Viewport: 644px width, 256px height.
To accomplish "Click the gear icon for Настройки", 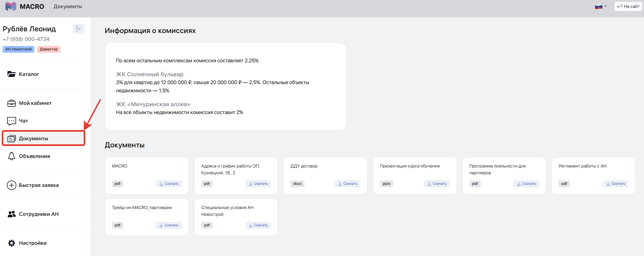I will point(12,243).
